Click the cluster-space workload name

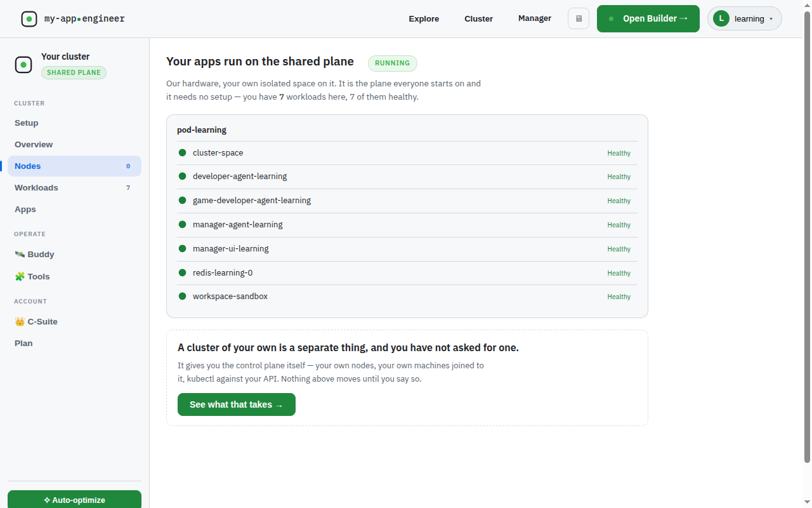pyautogui.click(x=218, y=152)
